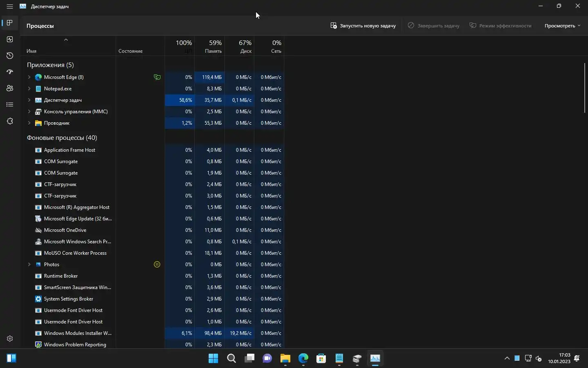588x368 pixels.
Task: Expand the Notepad.exe process group
Action: (x=29, y=88)
